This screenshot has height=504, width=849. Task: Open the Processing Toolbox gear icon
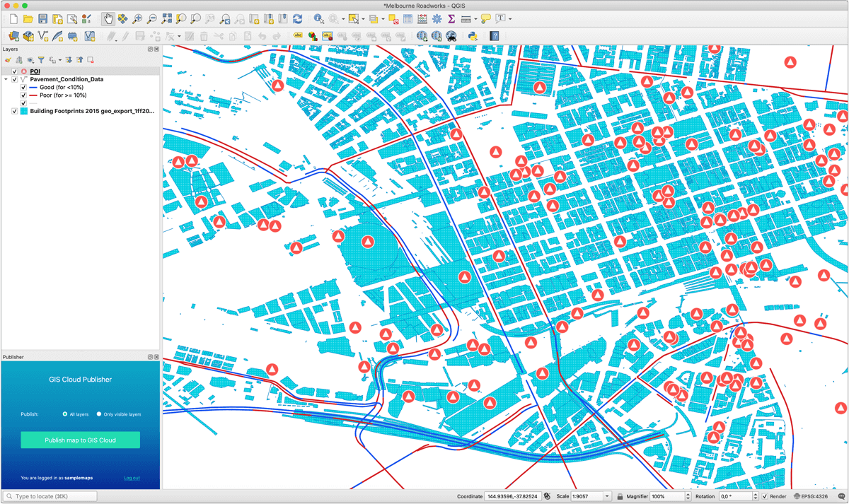tap(437, 19)
